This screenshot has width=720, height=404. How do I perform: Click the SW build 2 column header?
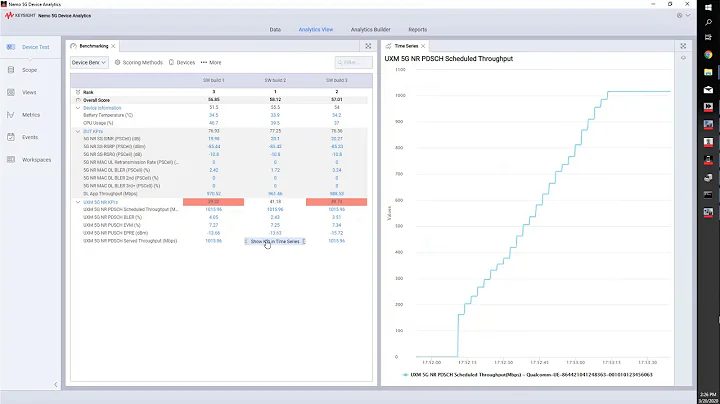click(275, 80)
